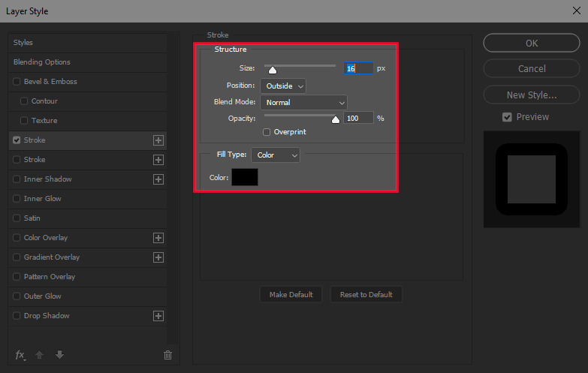Click plus icon beside Gradient Overlay
588x373 pixels.
(158, 257)
